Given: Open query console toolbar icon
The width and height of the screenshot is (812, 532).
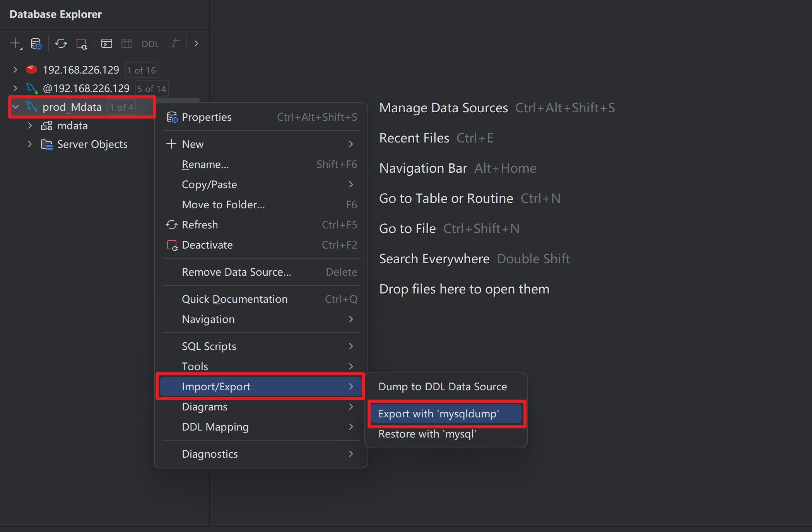Looking at the screenshot, I should (x=106, y=43).
